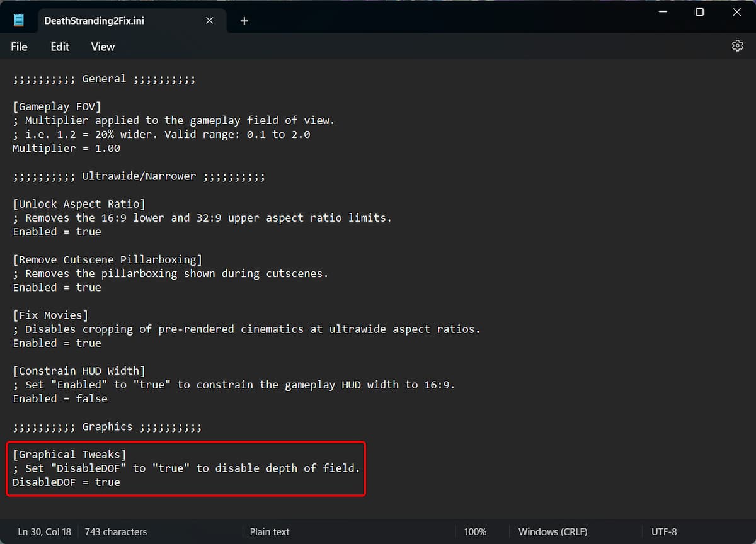Viewport: 756px width, 544px height.
Task: Minimize the Notepad window
Action: (661, 13)
